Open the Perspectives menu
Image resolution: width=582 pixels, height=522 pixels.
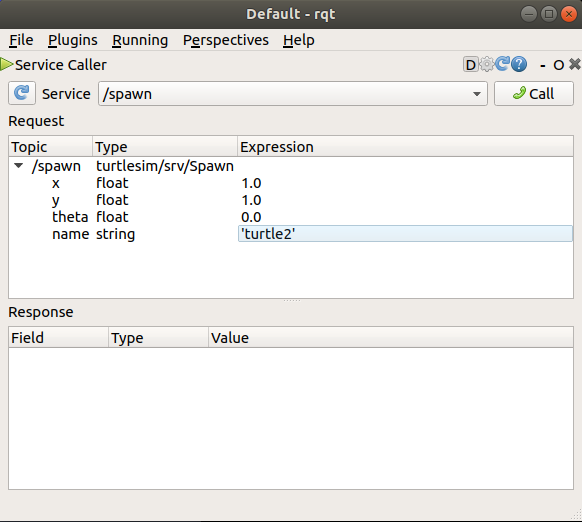(x=226, y=40)
